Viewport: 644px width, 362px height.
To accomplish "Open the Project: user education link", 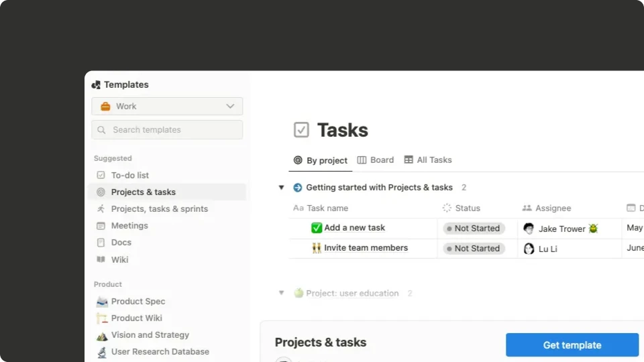I will [x=352, y=294].
